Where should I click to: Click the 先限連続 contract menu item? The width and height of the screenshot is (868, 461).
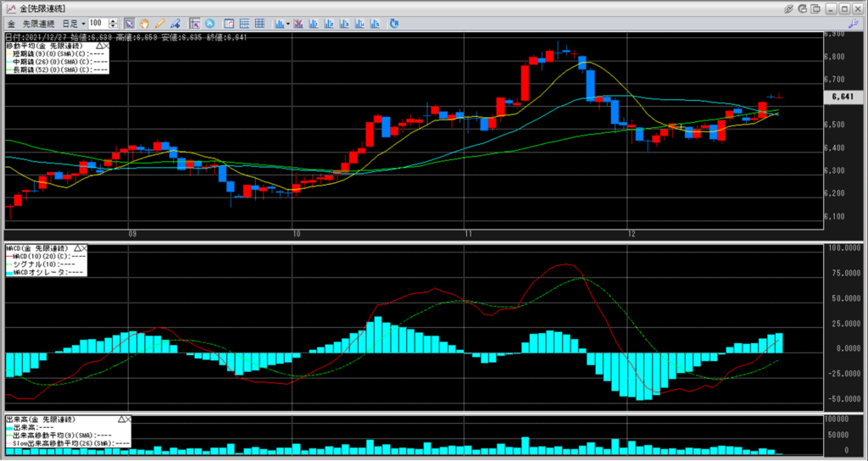(38, 23)
